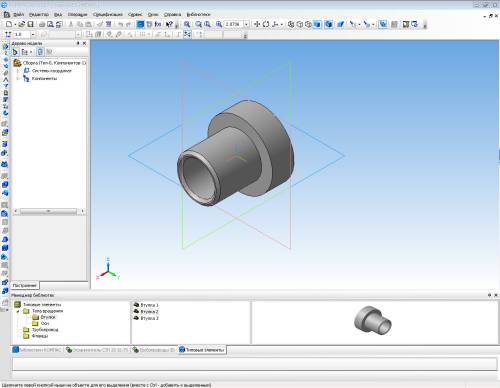This screenshot has height=388, width=500.
Task: Select Втулка 2 in library list
Action: click(x=149, y=312)
